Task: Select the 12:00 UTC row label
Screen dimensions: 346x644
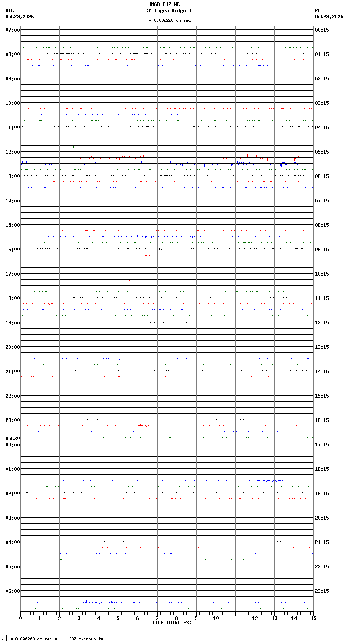Action: click(x=13, y=152)
